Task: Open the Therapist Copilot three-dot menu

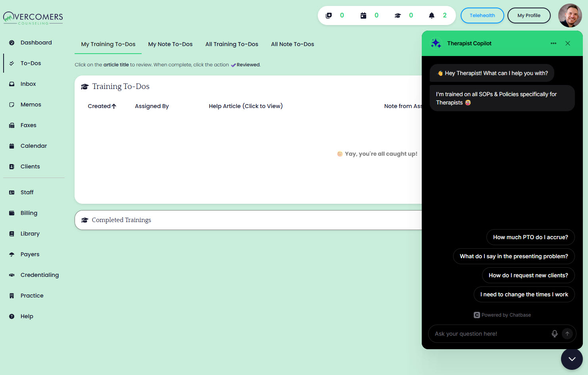Action: (553, 43)
